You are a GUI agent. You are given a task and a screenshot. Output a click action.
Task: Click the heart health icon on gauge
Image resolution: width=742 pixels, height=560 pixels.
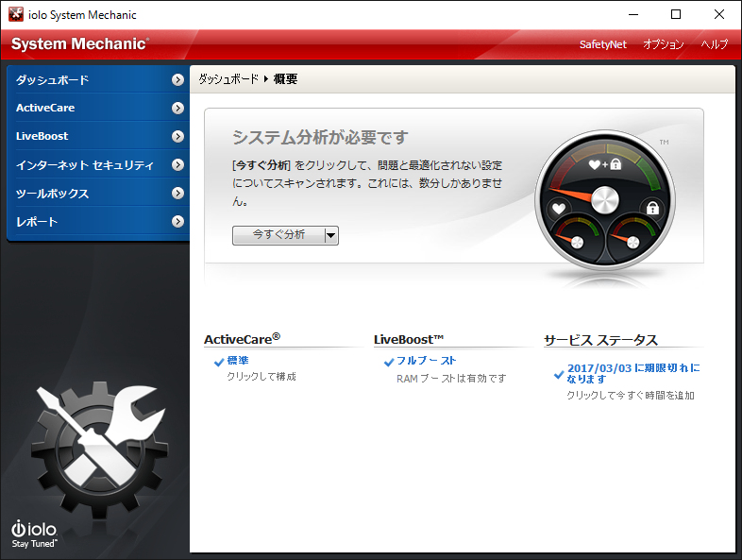point(559,209)
